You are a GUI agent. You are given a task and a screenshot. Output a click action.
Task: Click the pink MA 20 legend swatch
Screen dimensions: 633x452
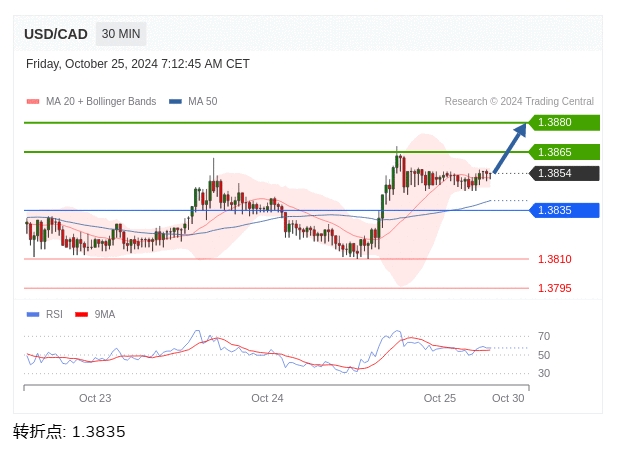click(x=33, y=101)
